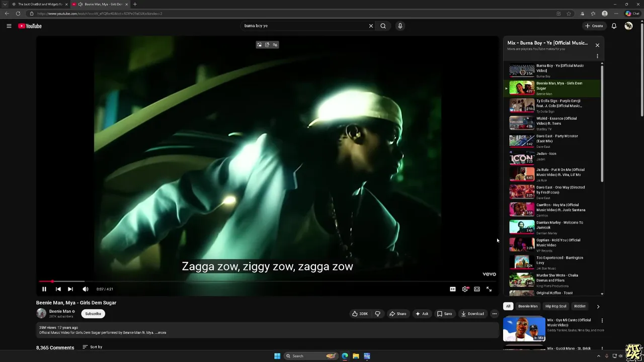Open Beenie Man channel avatar

coord(41,313)
